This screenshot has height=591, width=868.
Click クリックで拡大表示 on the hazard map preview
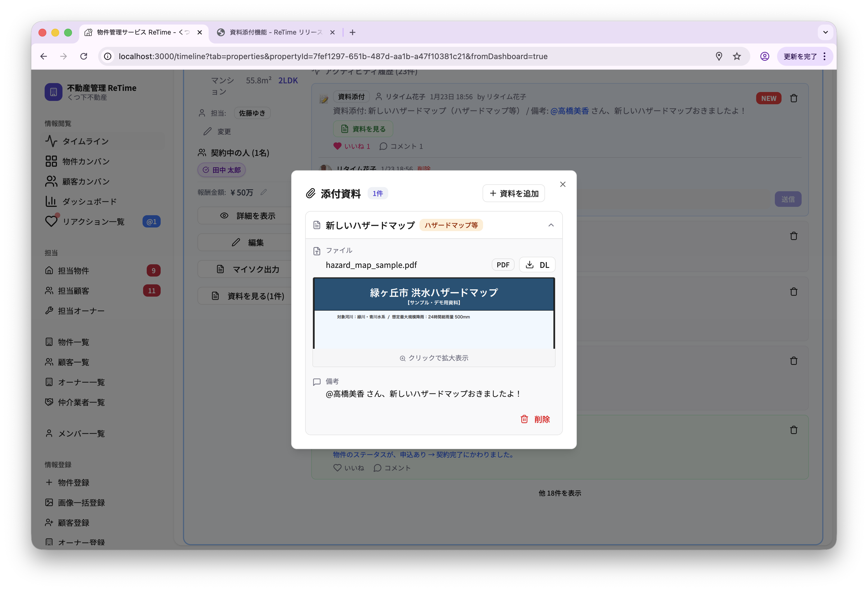[434, 357]
